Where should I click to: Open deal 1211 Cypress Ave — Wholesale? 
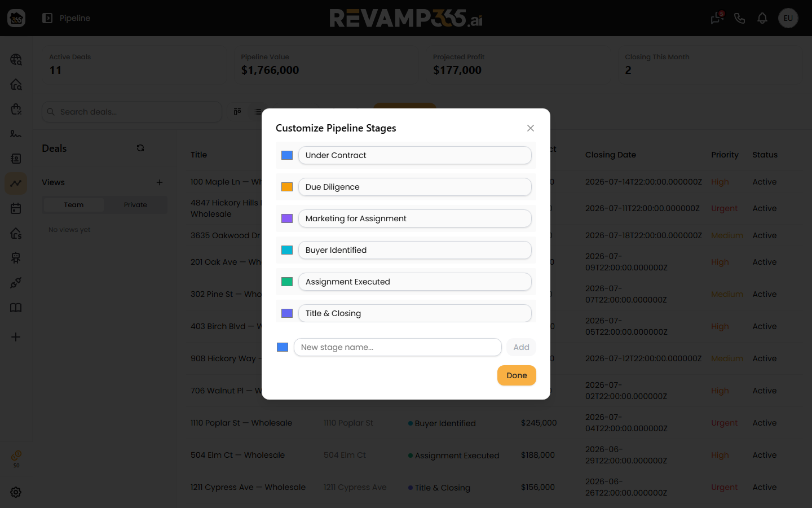tap(248, 487)
